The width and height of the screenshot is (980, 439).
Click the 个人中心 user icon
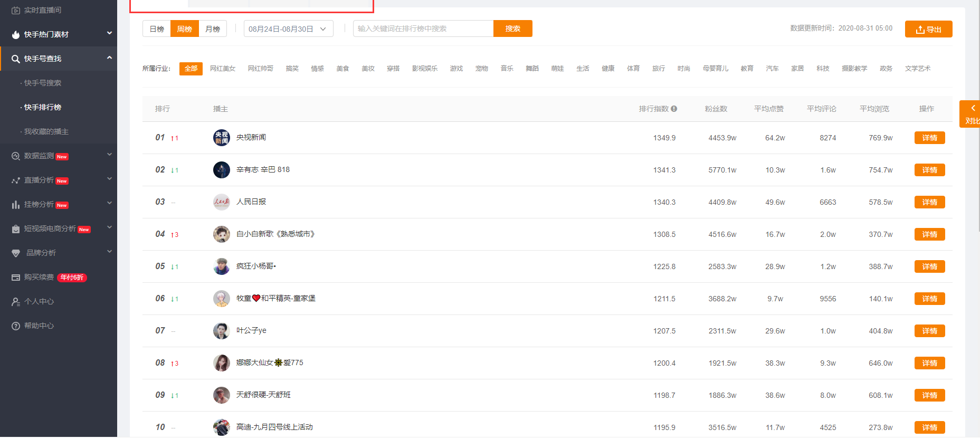[16, 301]
